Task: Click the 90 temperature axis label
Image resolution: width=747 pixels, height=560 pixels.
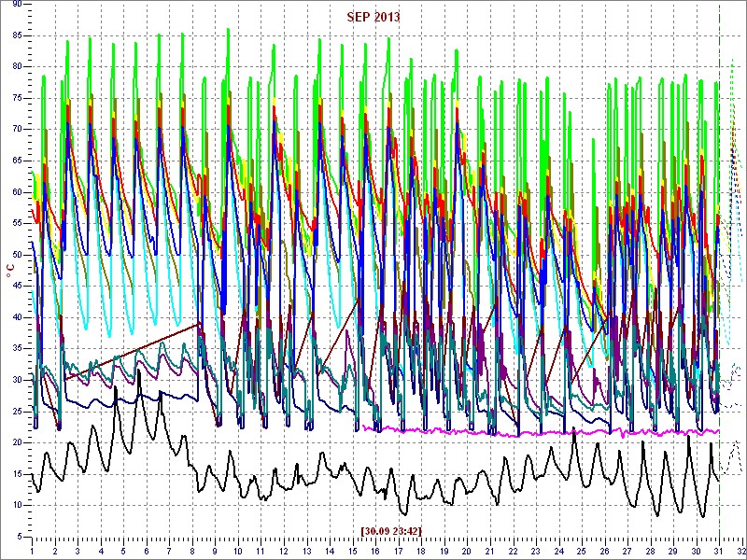Action: click(x=17, y=5)
